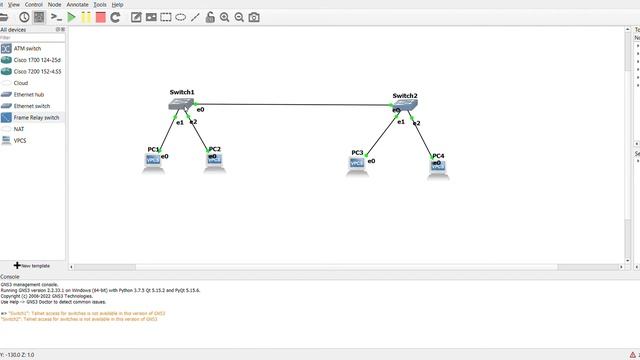640x360 pixels.
Task: Start all nodes with green play icon
Action: point(71,17)
